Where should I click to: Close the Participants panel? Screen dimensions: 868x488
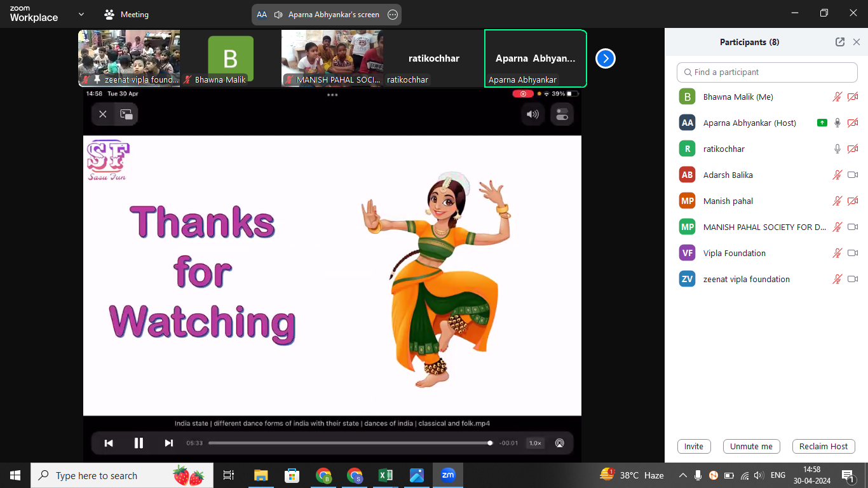857,42
